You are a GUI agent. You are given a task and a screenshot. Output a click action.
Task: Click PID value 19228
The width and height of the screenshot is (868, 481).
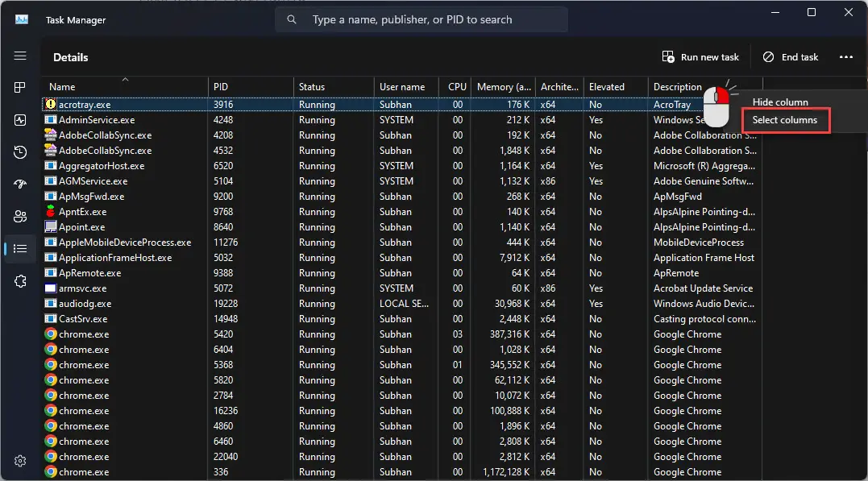(226, 303)
